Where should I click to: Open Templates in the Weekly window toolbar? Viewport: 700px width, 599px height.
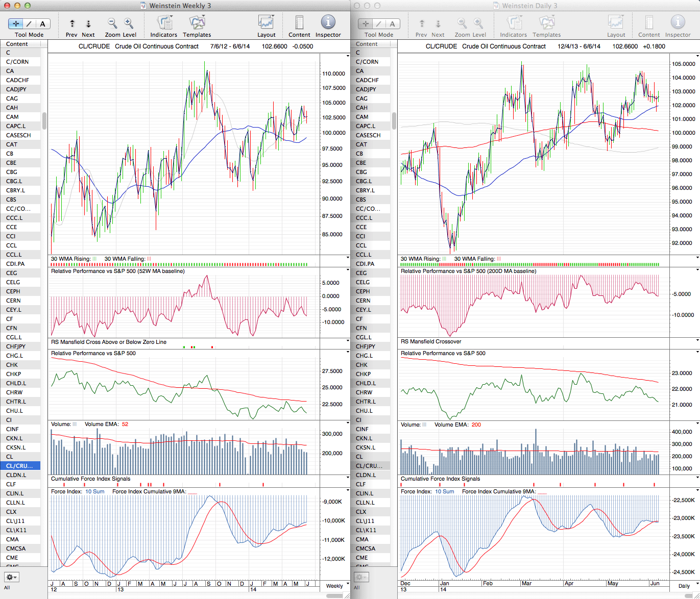pyautogui.click(x=197, y=23)
